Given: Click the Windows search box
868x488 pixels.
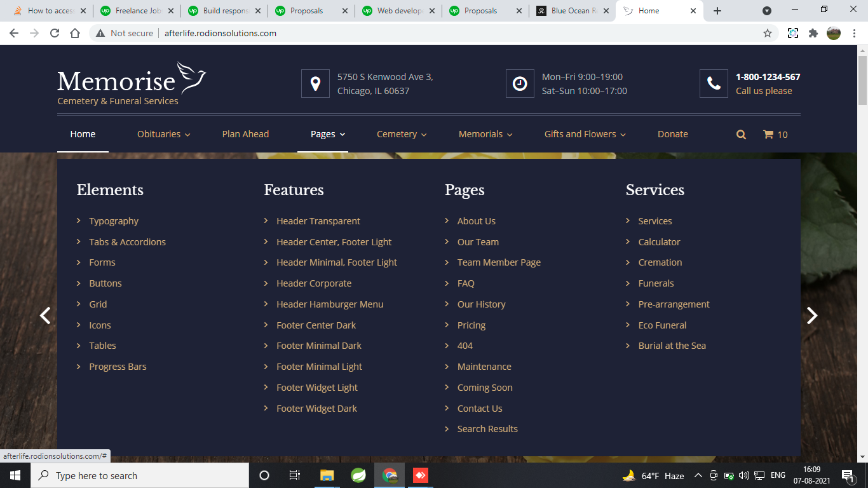Looking at the screenshot, I should tap(140, 475).
